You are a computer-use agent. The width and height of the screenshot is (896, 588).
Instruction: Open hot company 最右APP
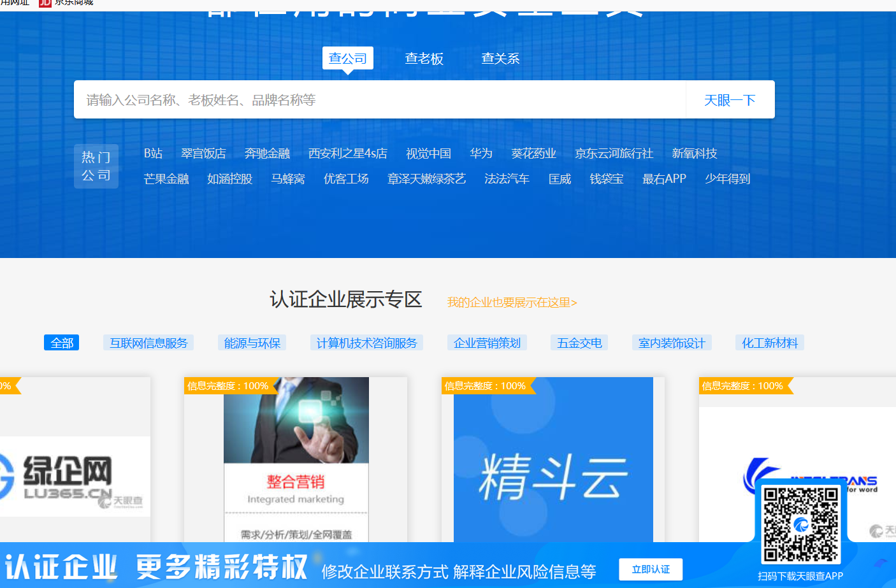[664, 179]
